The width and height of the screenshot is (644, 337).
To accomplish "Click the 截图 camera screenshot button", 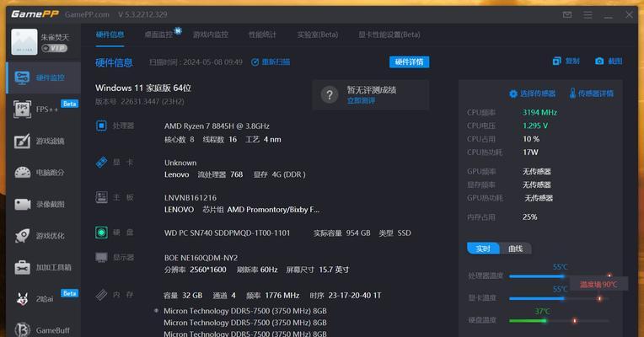I will (609, 62).
